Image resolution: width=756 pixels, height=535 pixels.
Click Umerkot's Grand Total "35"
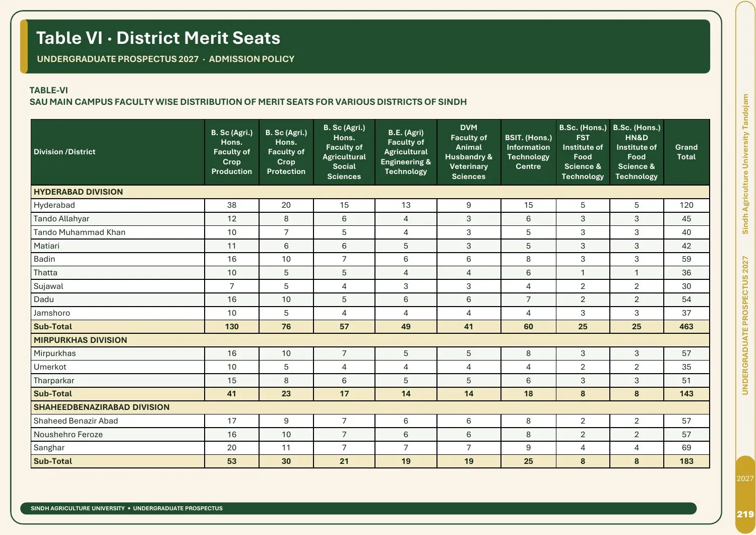686,367
